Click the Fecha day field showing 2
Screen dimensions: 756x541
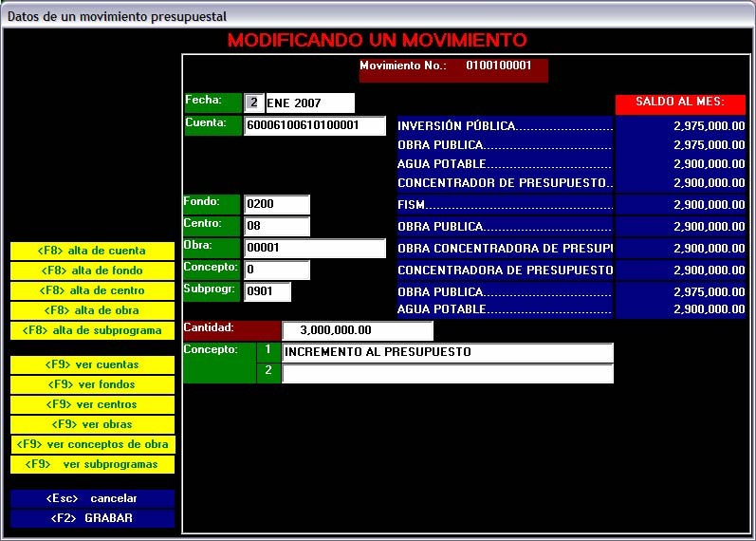tap(253, 103)
